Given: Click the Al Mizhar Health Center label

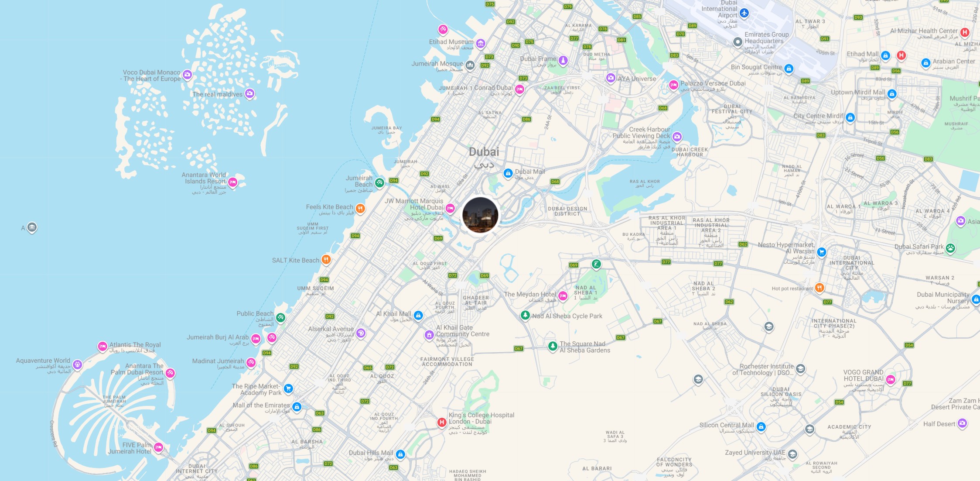Looking at the screenshot, I should point(924,31).
